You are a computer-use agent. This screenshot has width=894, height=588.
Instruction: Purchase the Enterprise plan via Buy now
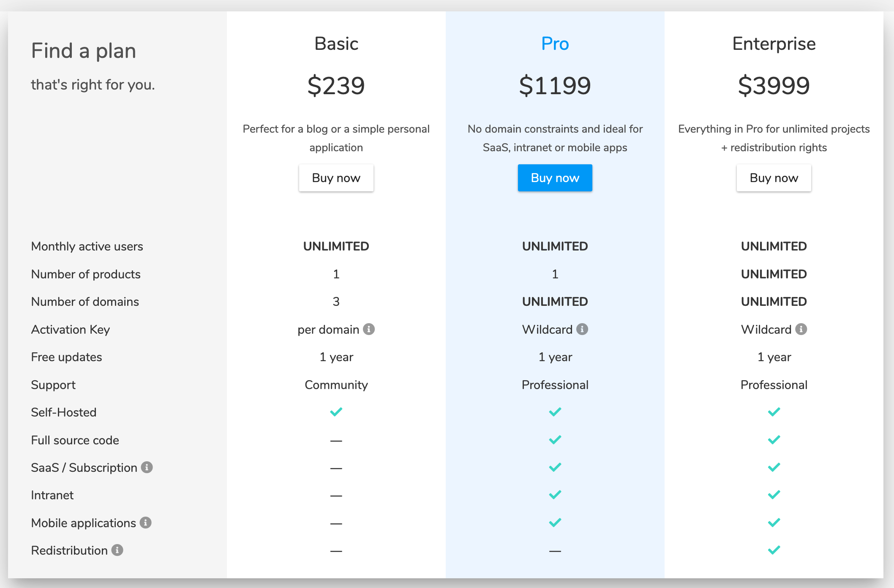click(x=774, y=178)
